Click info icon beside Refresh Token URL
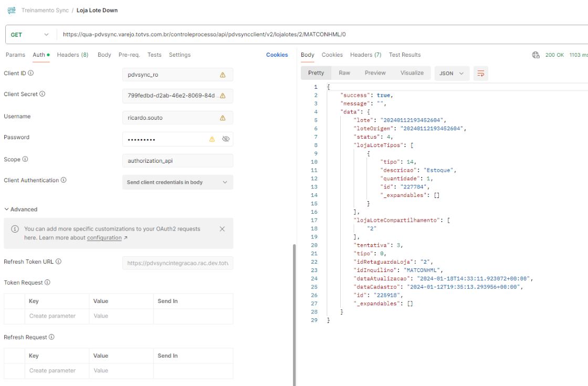588x386 pixels. click(x=58, y=262)
